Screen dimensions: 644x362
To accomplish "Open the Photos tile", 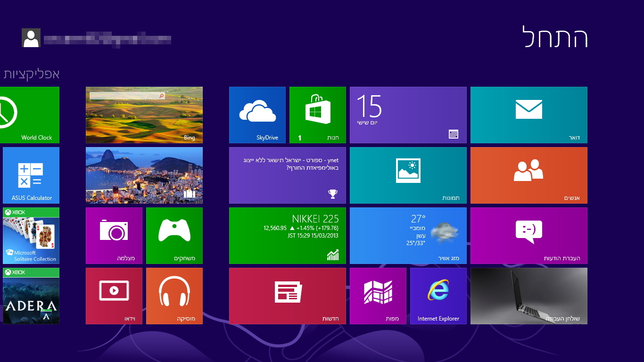I will pos(408,175).
